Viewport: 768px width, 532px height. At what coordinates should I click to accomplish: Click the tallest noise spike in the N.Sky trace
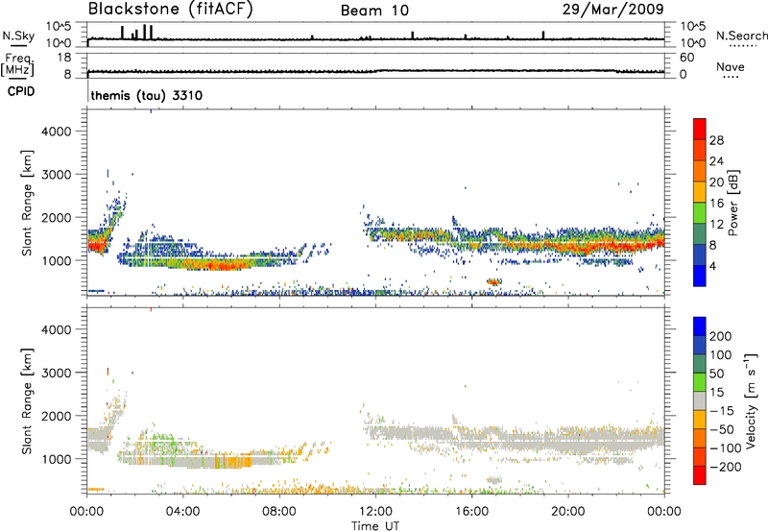(x=145, y=32)
